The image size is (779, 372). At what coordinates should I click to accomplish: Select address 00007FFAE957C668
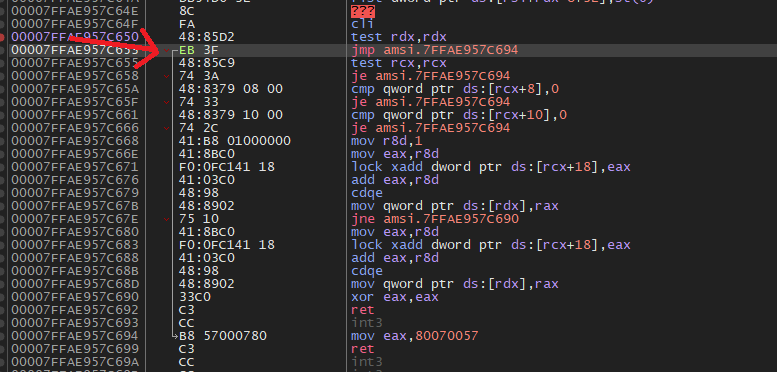click(x=75, y=141)
